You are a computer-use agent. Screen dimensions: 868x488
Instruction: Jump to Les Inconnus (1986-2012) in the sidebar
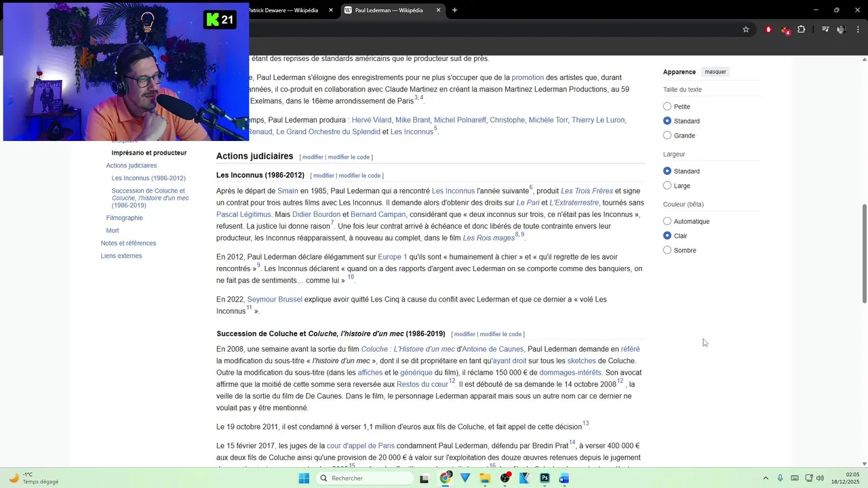(149, 178)
